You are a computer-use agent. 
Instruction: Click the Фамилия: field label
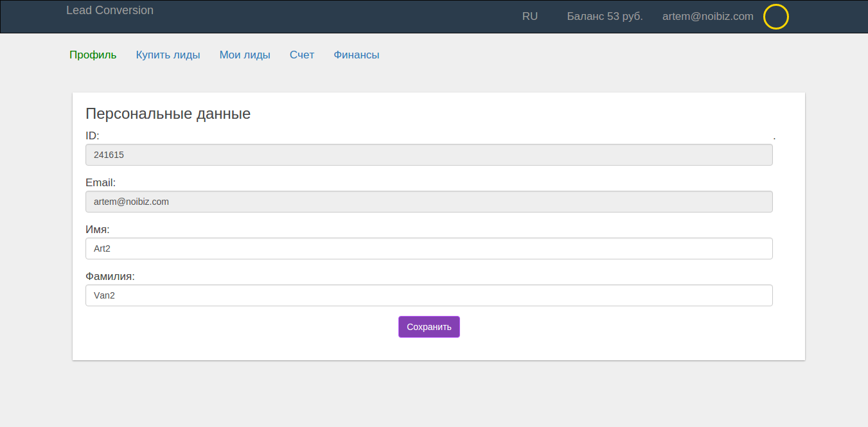point(110,277)
